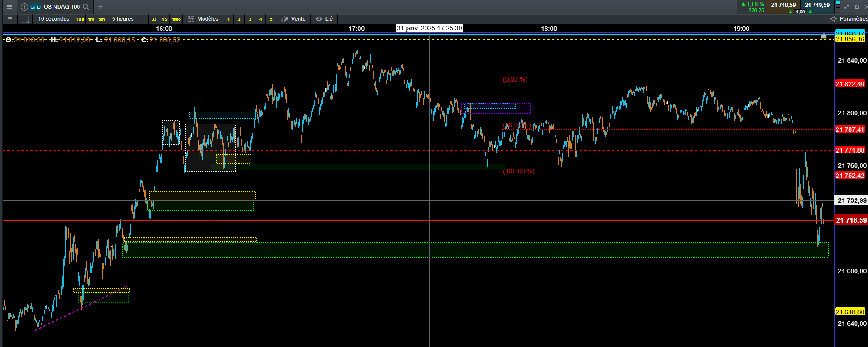
Task: Click the sell price 21 718,59 button
Action: [x=784, y=5]
